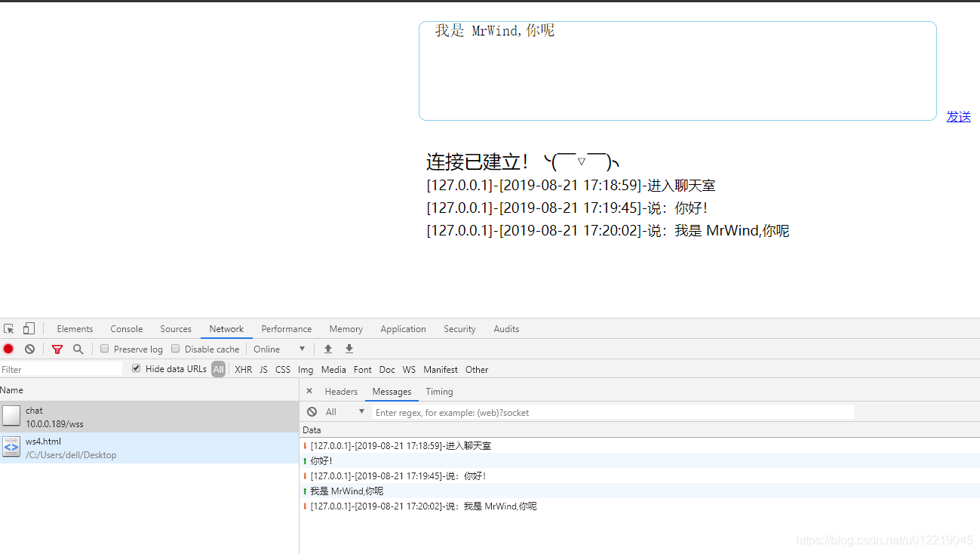The image size is (980, 554).
Task: Filter requests by All types
Action: pyautogui.click(x=218, y=369)
